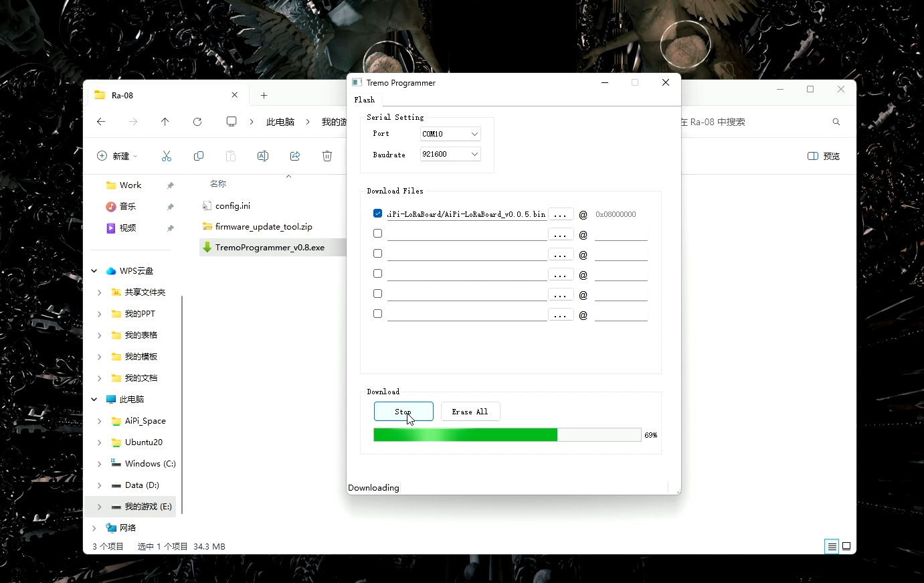The width and height of the screenshot is (924, 583).
Task: Expand the AiPi_Space folder
Action: (100, 421)
